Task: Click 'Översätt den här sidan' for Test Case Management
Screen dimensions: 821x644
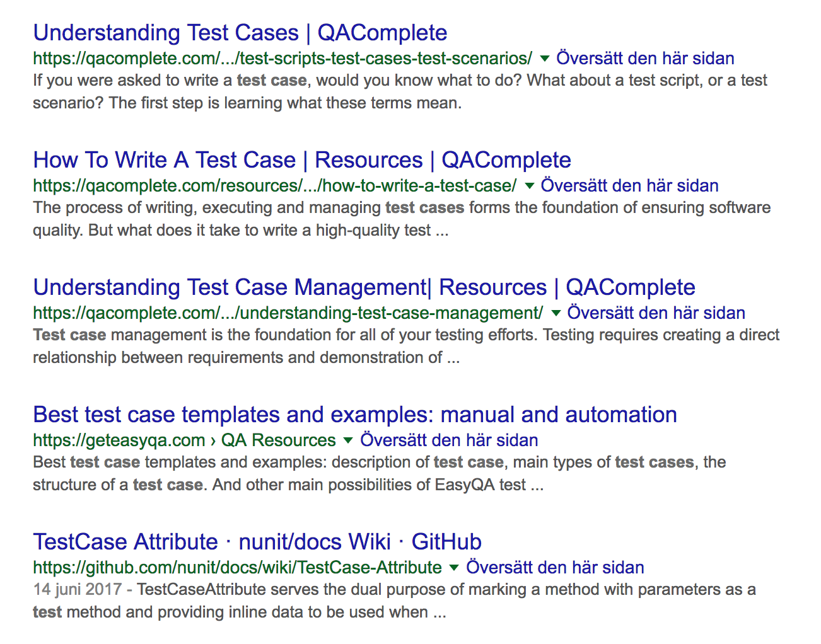Action: [656, 313]
